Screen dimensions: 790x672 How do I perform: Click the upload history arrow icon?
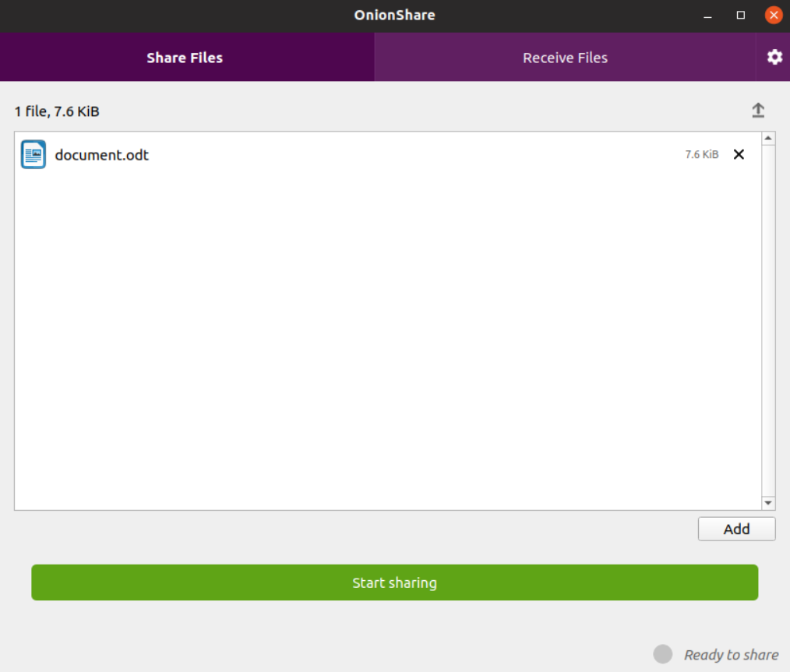(758, 111)
